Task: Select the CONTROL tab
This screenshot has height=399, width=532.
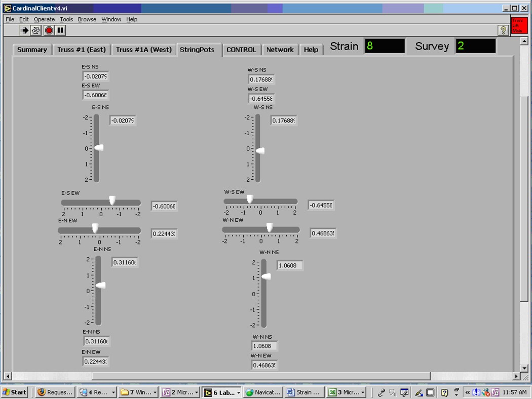Action: (241, 50)
